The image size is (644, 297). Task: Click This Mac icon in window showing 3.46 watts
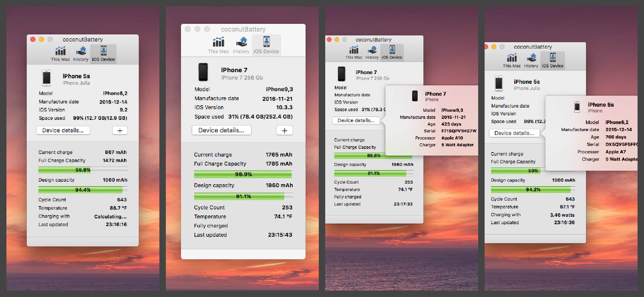(x=512, y=58)
